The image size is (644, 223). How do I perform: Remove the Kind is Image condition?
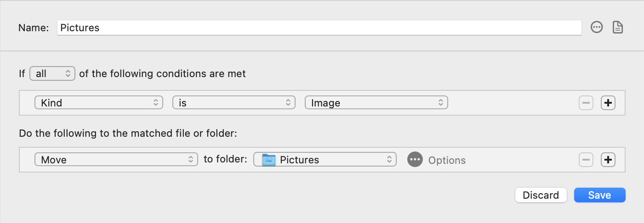586,103
